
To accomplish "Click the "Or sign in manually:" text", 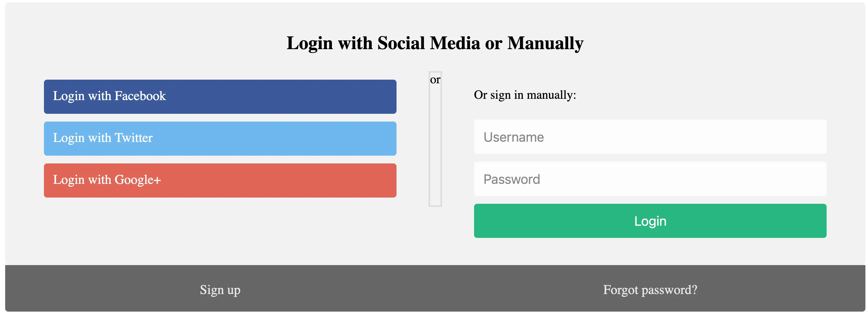I will point(525,95).
